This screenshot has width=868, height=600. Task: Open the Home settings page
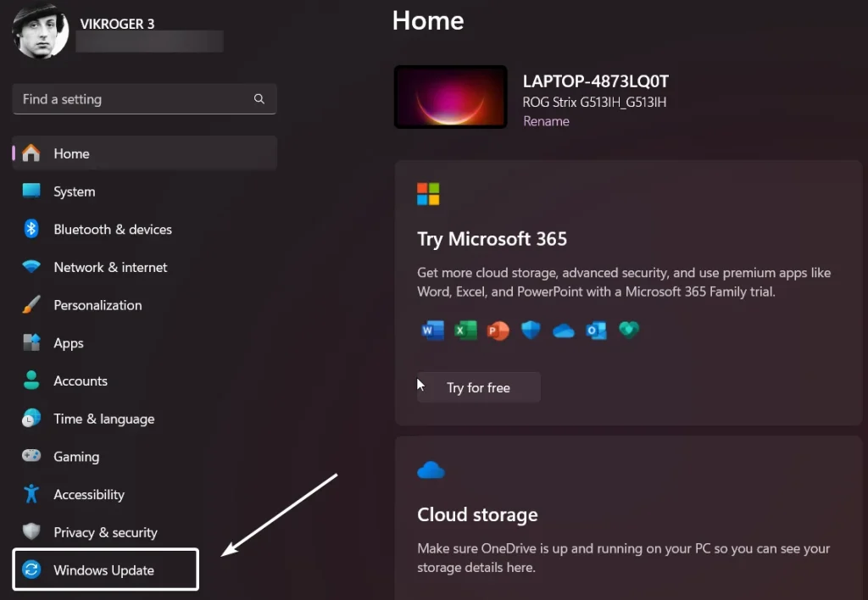coord(144,153)
